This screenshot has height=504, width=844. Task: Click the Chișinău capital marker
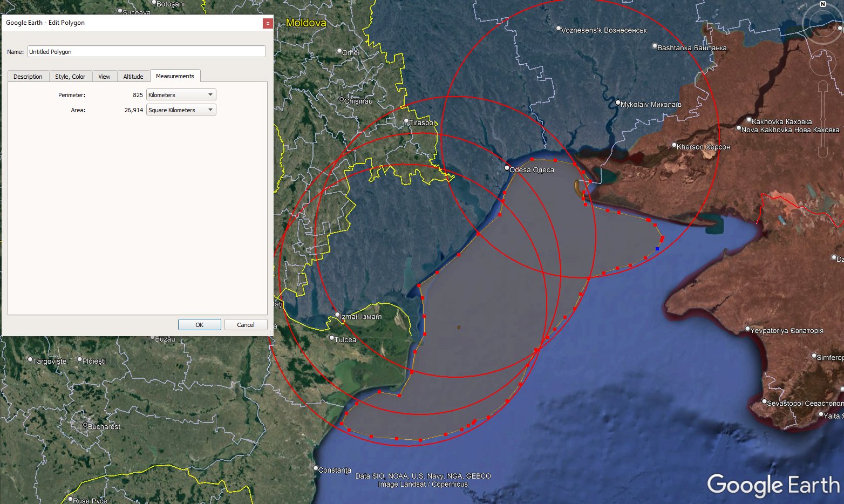(x=342, y=99)
